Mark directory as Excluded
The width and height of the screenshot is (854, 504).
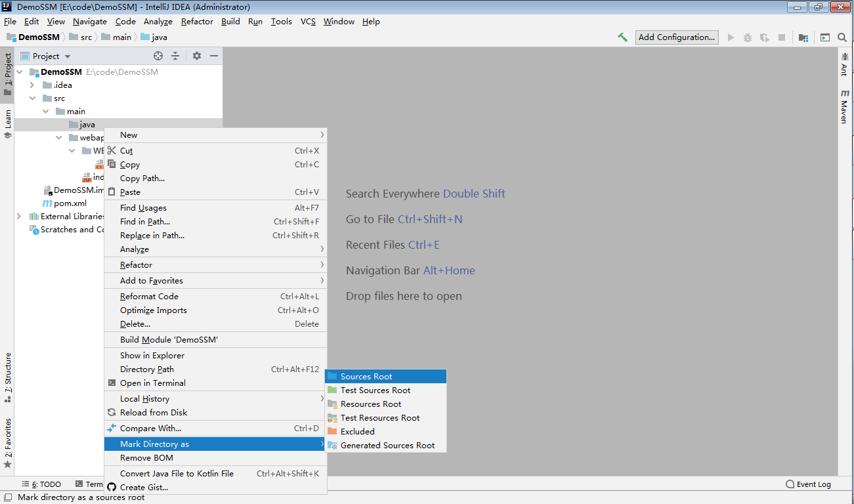[x=386, y=432]
